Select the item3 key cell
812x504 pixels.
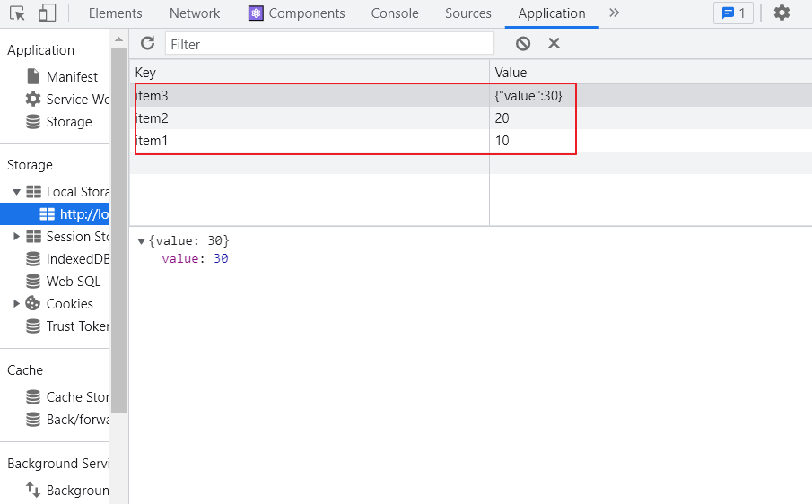tap(310, 96)
